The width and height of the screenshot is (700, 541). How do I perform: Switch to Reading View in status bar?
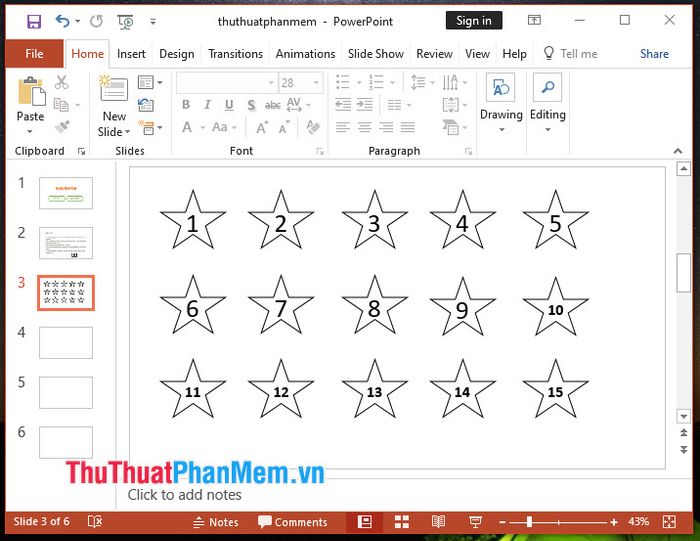pyautogui.click(x=438, y=522)
